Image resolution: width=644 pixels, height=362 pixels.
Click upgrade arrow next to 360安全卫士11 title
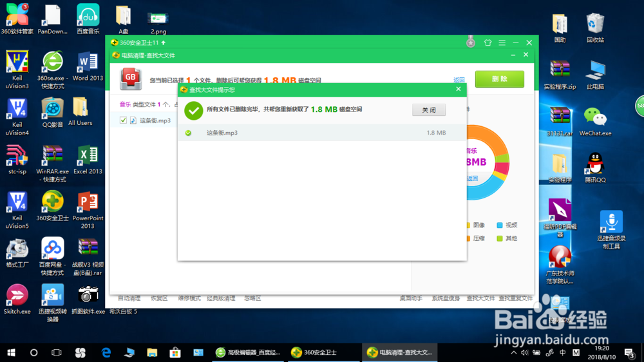tap(164, 43)
